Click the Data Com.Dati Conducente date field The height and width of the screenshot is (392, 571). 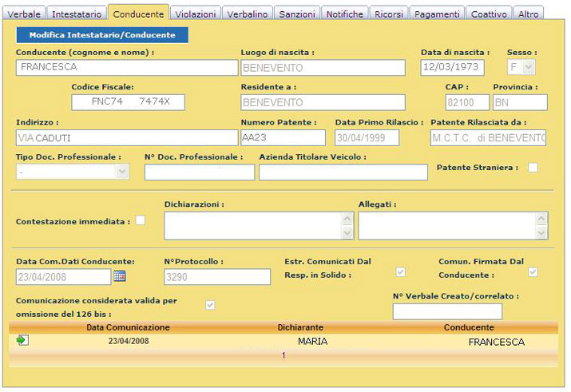(x=63, y=276)
